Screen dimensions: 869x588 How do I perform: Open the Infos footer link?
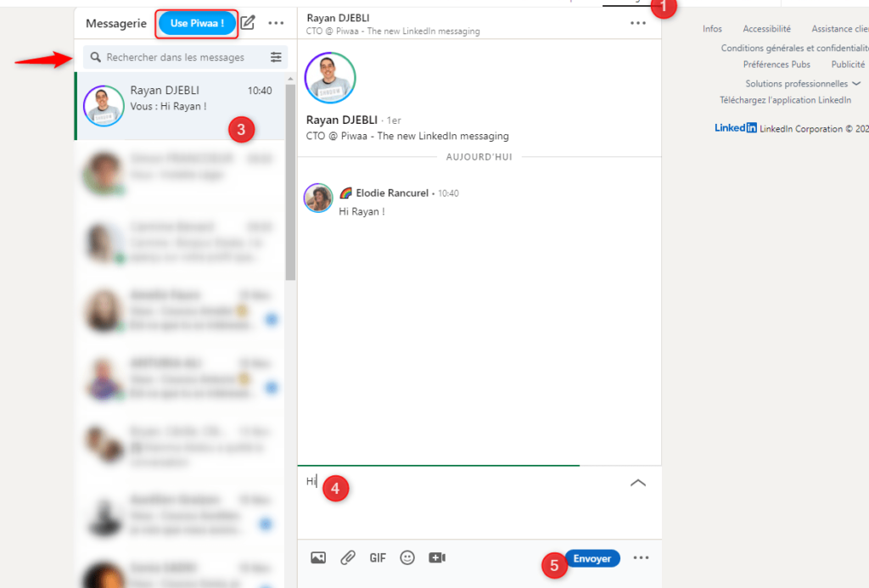click(712, 29)
